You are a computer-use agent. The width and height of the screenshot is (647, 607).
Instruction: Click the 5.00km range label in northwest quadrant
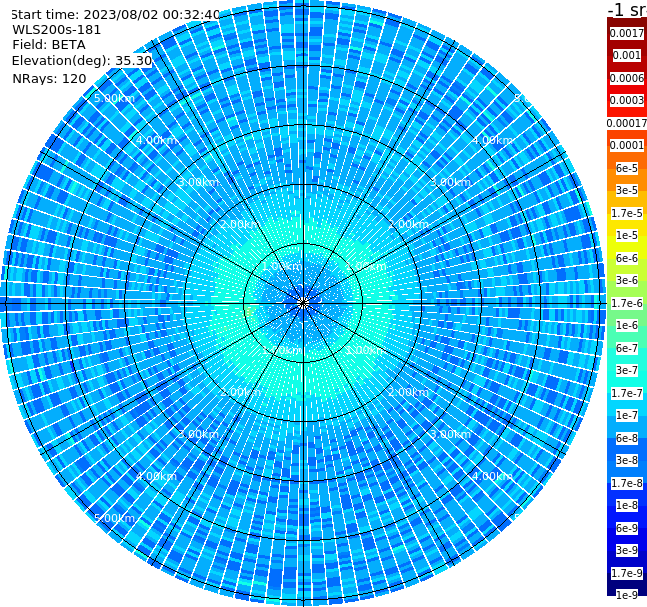[114, 99]
